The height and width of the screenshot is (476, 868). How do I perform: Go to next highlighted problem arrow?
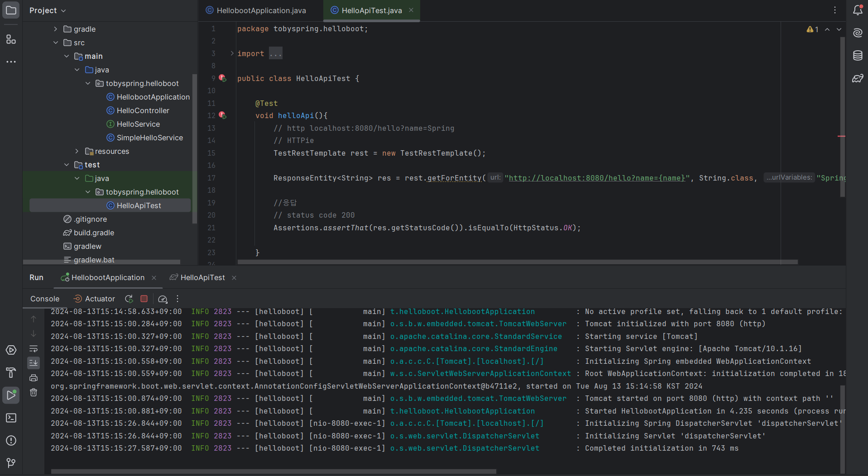tap(839, 29)
